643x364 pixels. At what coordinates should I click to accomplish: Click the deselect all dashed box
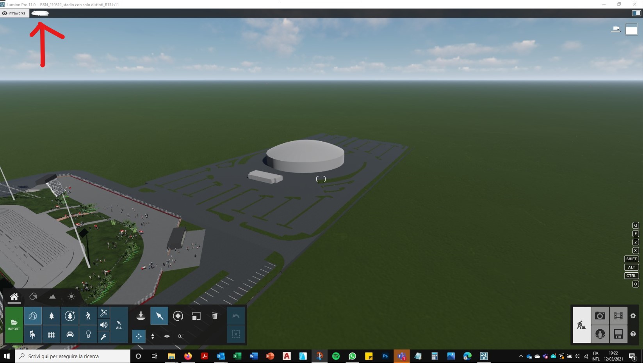coord(236,334)
